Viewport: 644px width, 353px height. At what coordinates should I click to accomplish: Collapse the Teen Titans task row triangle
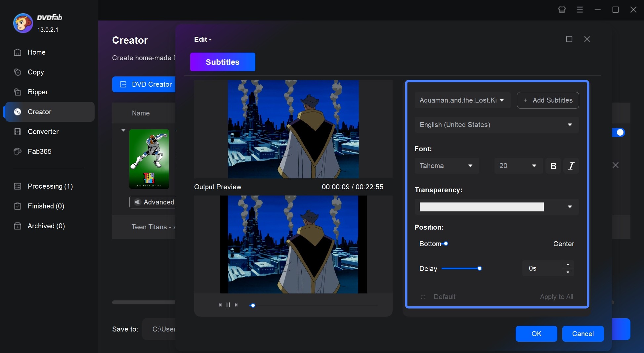coord(123,130)
